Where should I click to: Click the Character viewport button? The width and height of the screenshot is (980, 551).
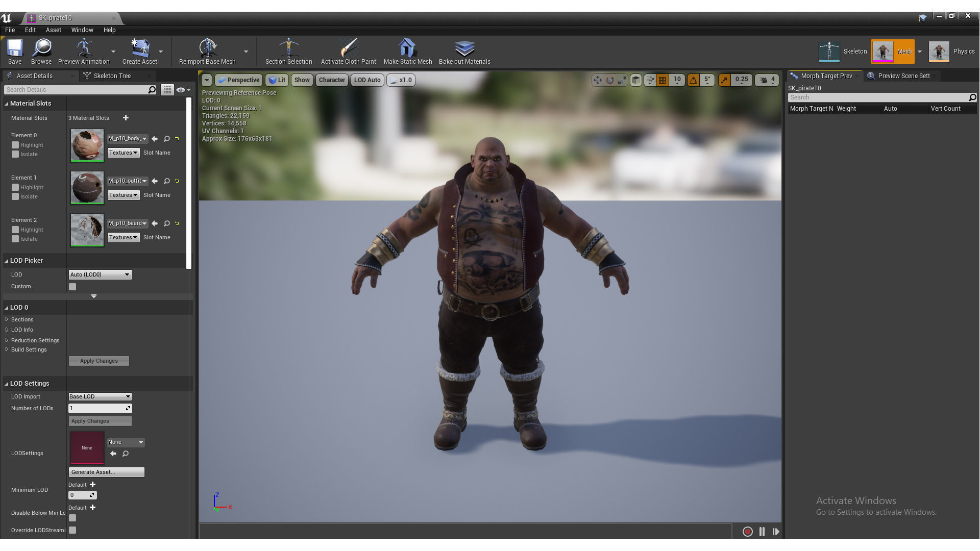pos(332,80)
